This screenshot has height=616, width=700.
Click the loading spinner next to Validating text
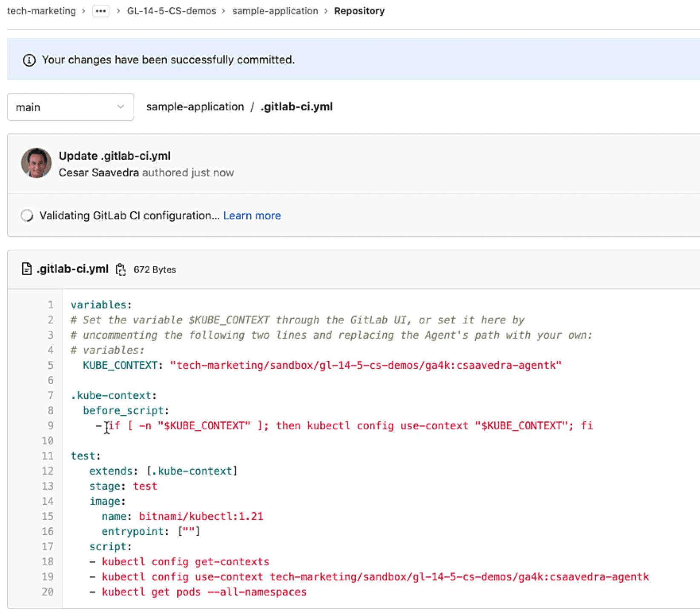pos(27,216)
